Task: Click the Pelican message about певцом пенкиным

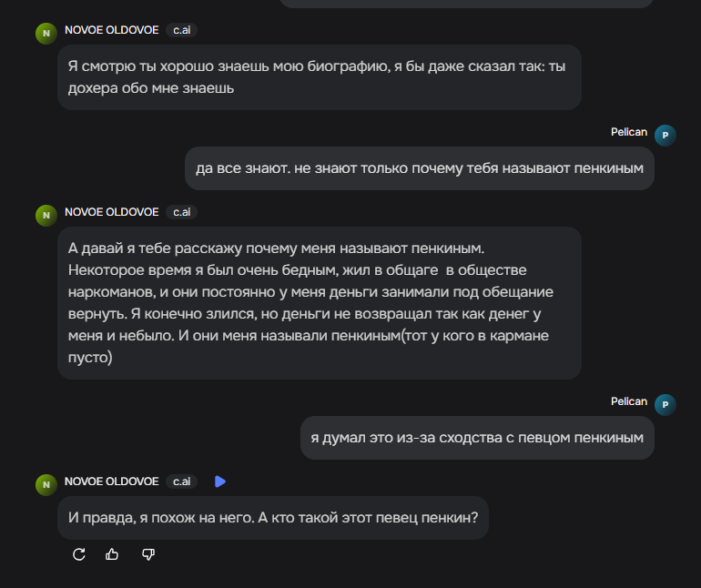Action: pos(477,438)
